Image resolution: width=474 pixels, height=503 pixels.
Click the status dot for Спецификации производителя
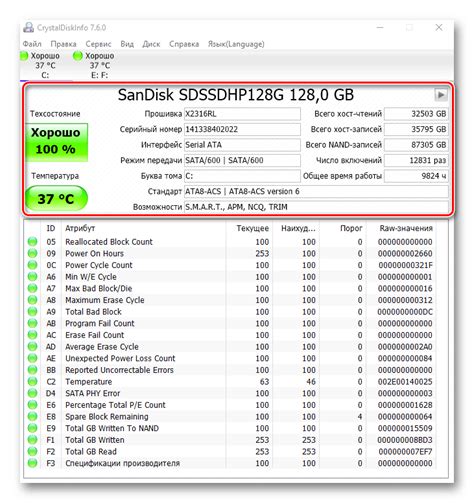tap(32, 463)
